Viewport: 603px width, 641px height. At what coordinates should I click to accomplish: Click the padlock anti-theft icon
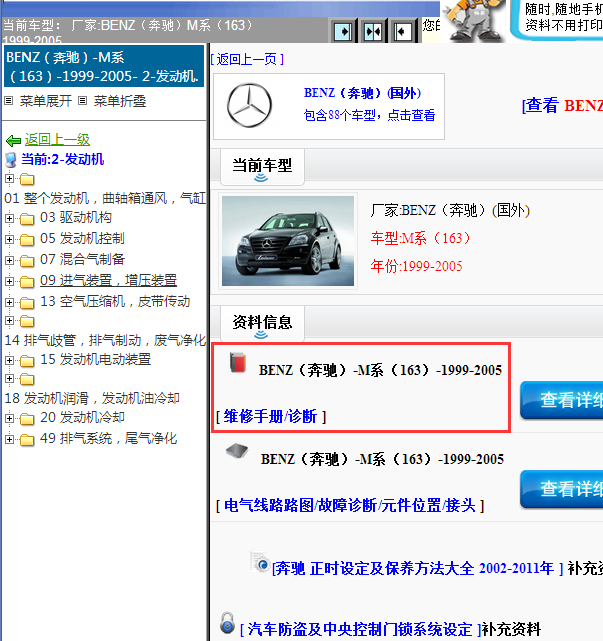tap(227, 623)
